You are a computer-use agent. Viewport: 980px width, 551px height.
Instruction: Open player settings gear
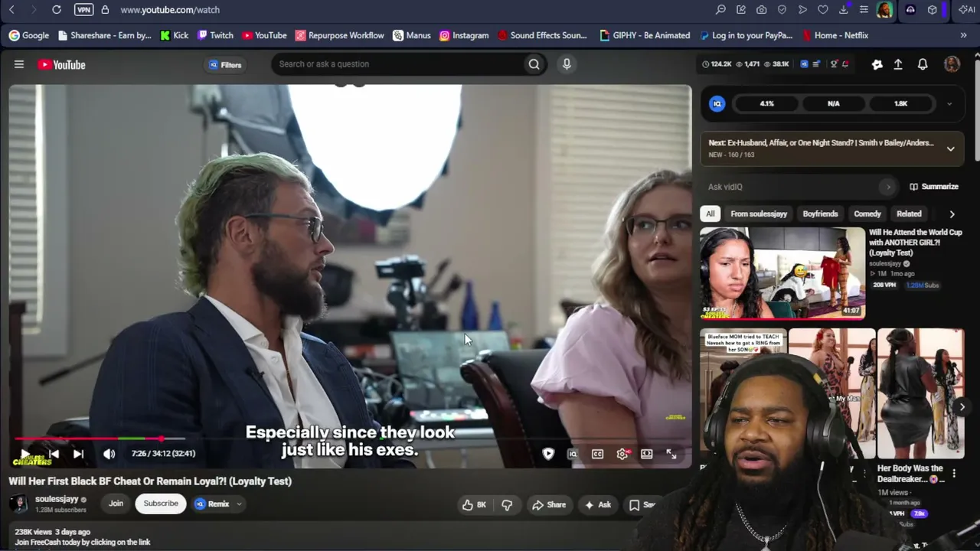(x=622, y=454)
